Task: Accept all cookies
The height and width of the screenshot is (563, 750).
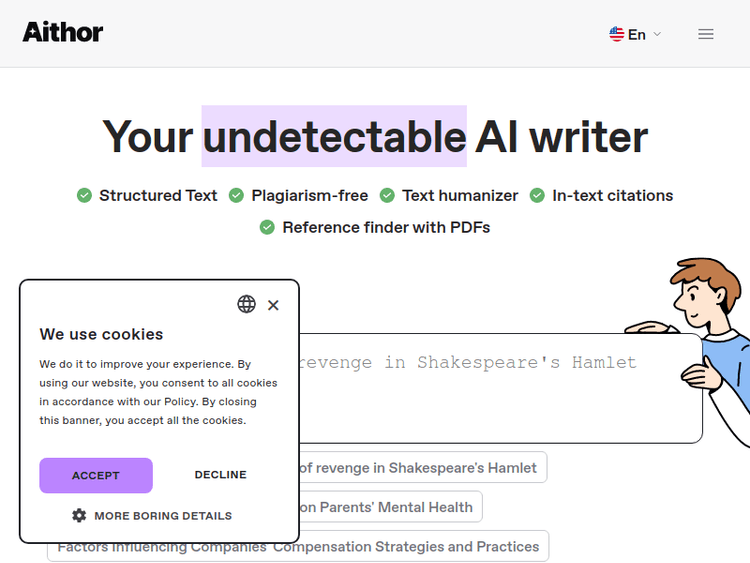Action: pyautogui.click(x=96, y=475)
